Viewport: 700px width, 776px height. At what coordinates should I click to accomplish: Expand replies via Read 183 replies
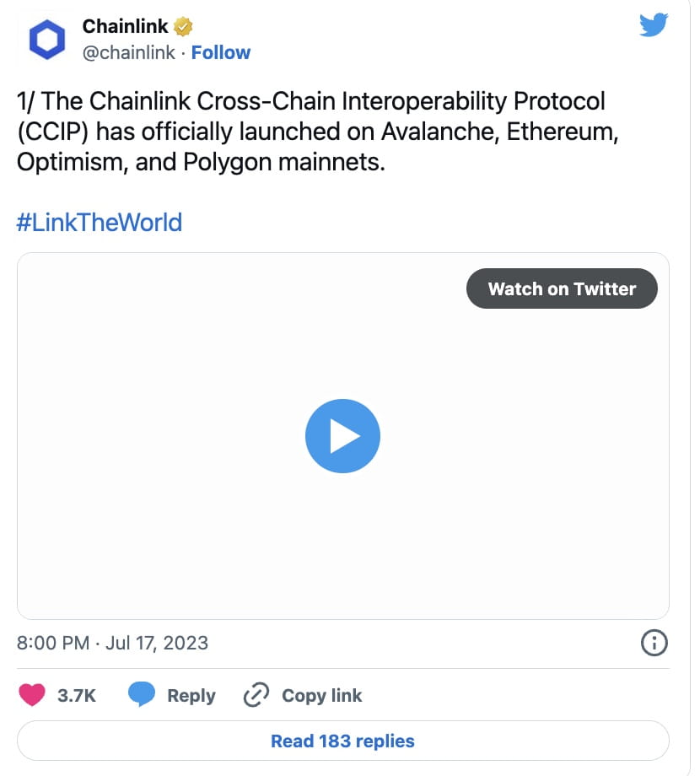pyautogui.click(x=342, y=741)
